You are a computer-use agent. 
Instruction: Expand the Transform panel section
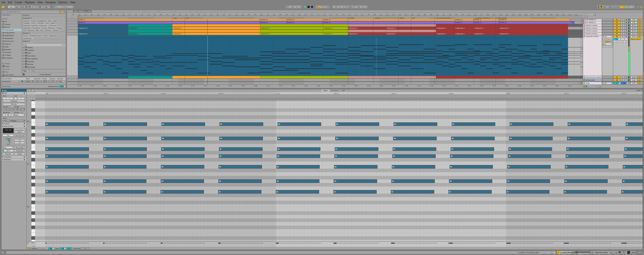click(7, 157)
